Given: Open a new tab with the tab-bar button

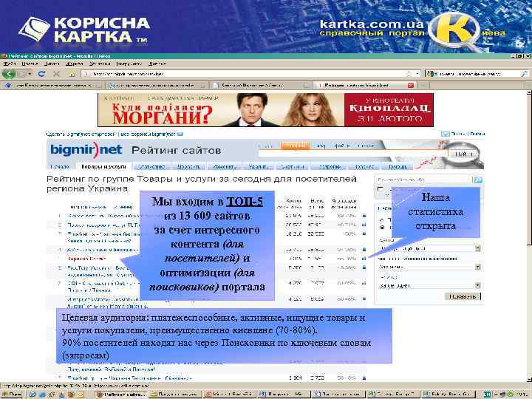Looking at the screenshot, I should 423,85.
